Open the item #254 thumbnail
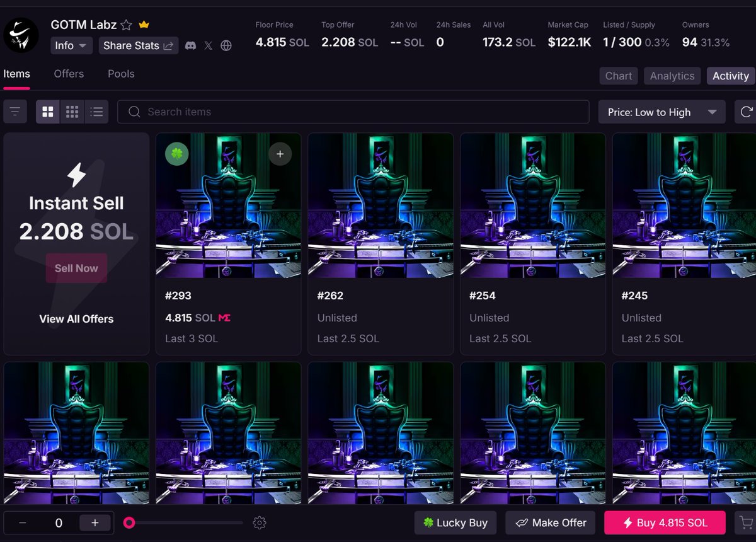 (533, 205)
